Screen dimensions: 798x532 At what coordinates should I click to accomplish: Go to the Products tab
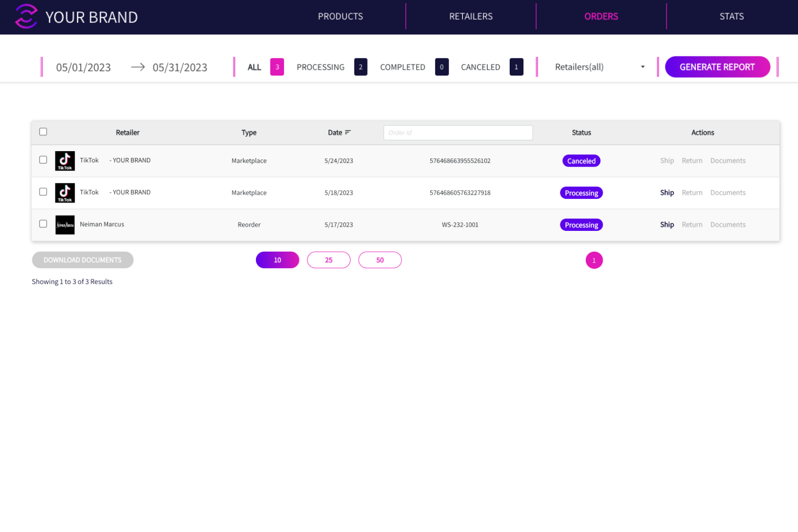[x=340, y=16]
